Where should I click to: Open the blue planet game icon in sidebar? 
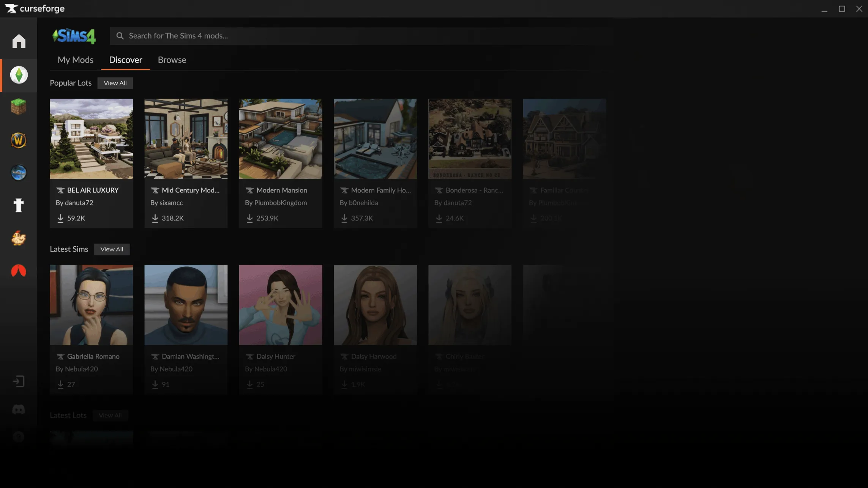(x=19, y=173)
